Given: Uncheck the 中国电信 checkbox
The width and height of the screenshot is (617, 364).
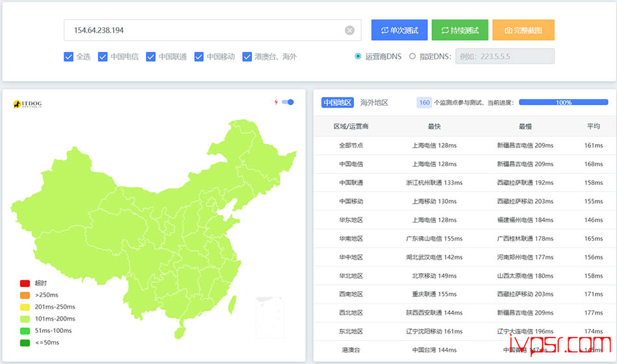Looking at the screenshot, I should click(103, 56).
